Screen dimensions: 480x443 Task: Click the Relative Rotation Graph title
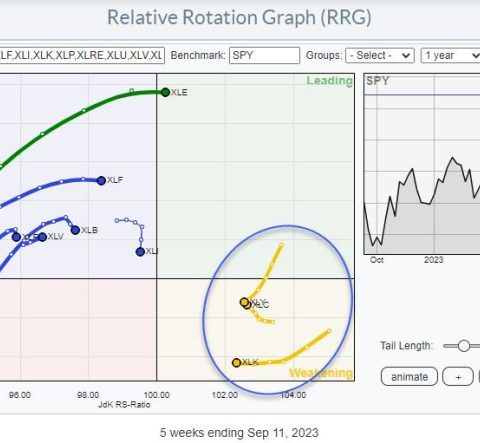click(x=239, y=17)
